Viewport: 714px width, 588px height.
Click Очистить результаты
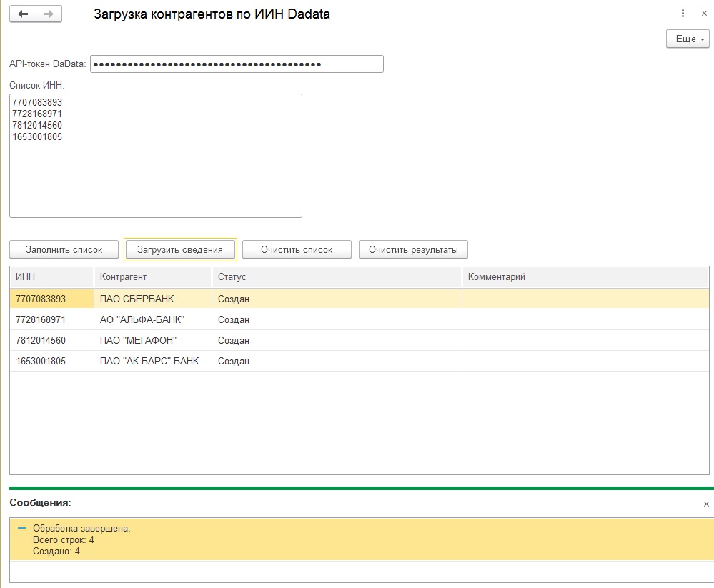click(x=414, y=249)
